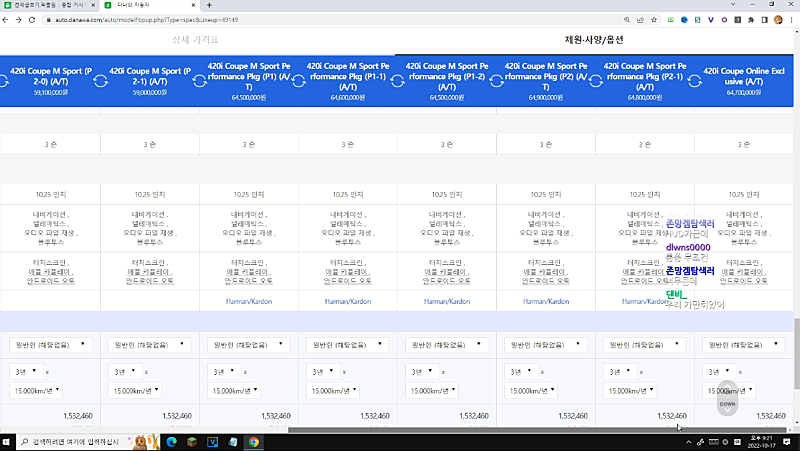Go back with the browser back arrow

pos(6,20)
